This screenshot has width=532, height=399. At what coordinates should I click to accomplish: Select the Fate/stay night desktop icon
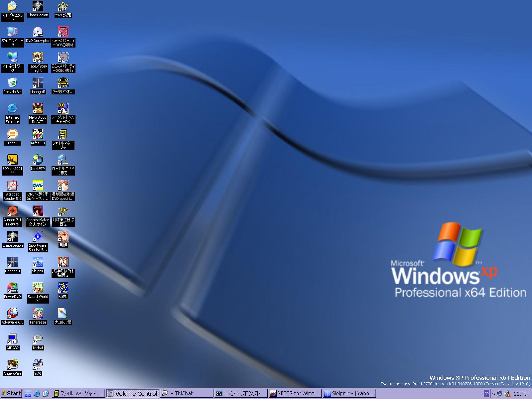[38, 58]
